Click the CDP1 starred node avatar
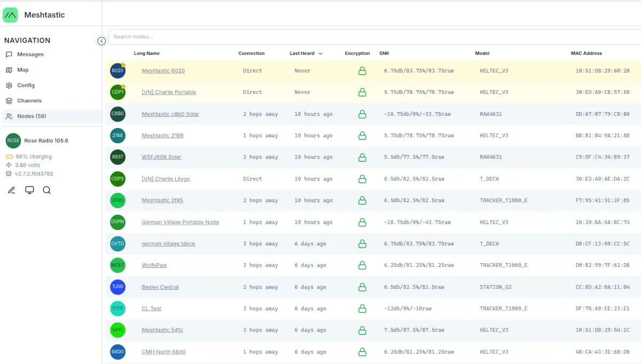 tap(118, 92)
